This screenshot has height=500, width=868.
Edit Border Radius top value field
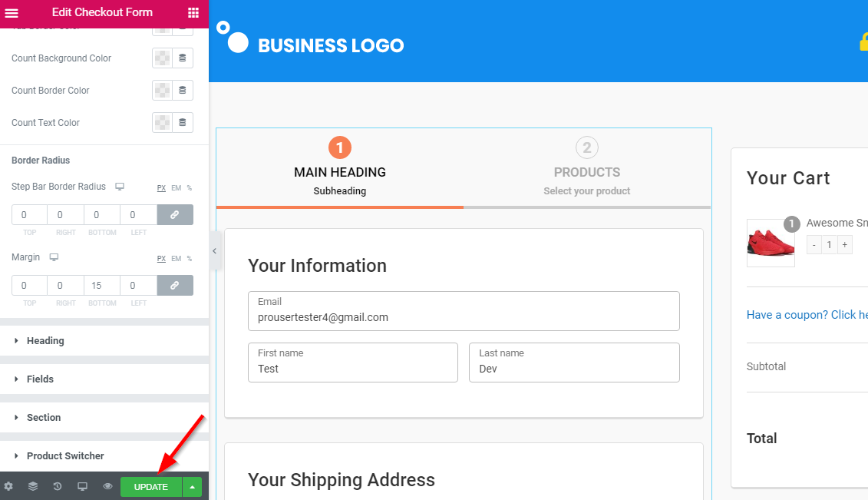[x=29, y=215]
